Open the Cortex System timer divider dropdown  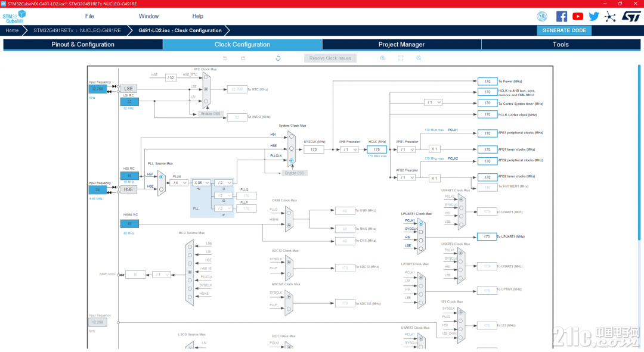pyautogui.click(x=434, y=102)
